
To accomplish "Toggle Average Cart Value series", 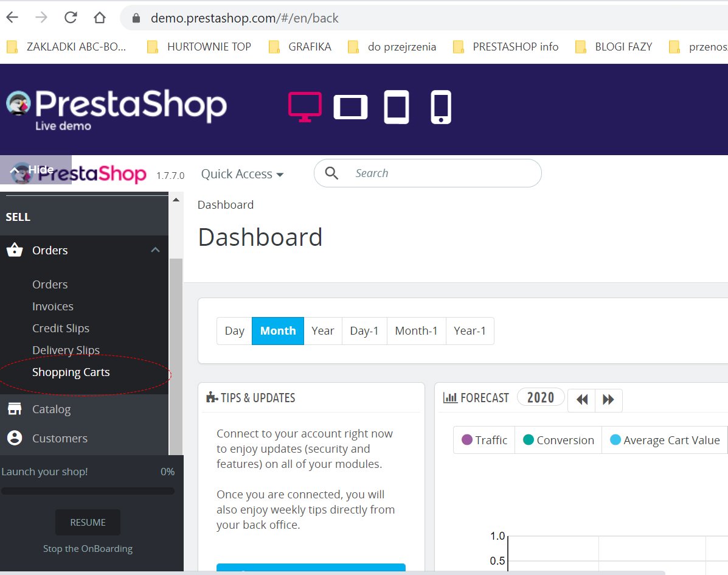I will 665,440.
